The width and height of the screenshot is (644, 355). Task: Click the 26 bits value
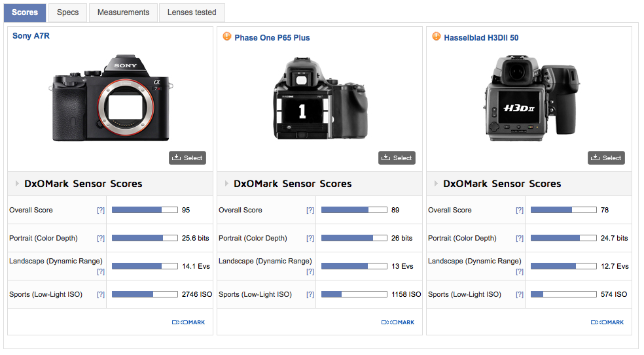point(402,239)
